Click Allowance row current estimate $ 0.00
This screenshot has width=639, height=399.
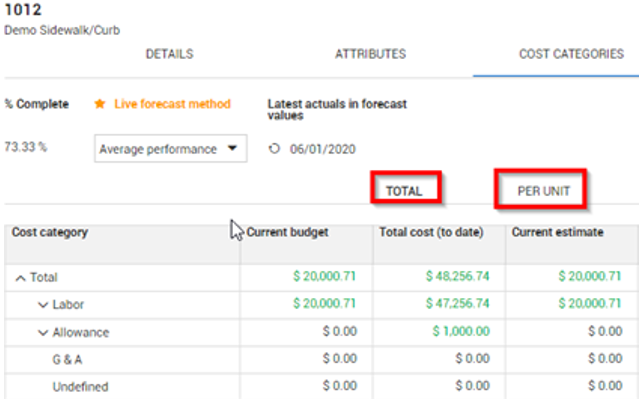pos(605,331)
